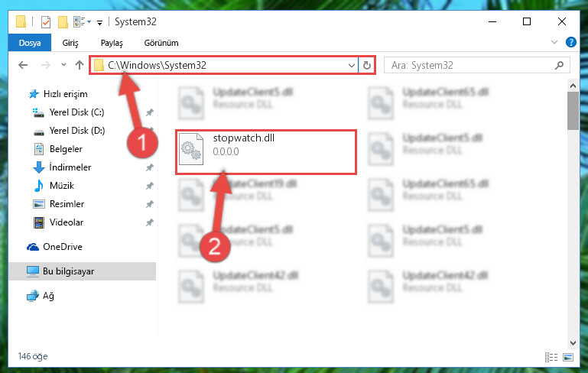Viewport: 588px width, 373px height.
Task: Open the Dosya menu tab
Action: [x=30, y=43]
